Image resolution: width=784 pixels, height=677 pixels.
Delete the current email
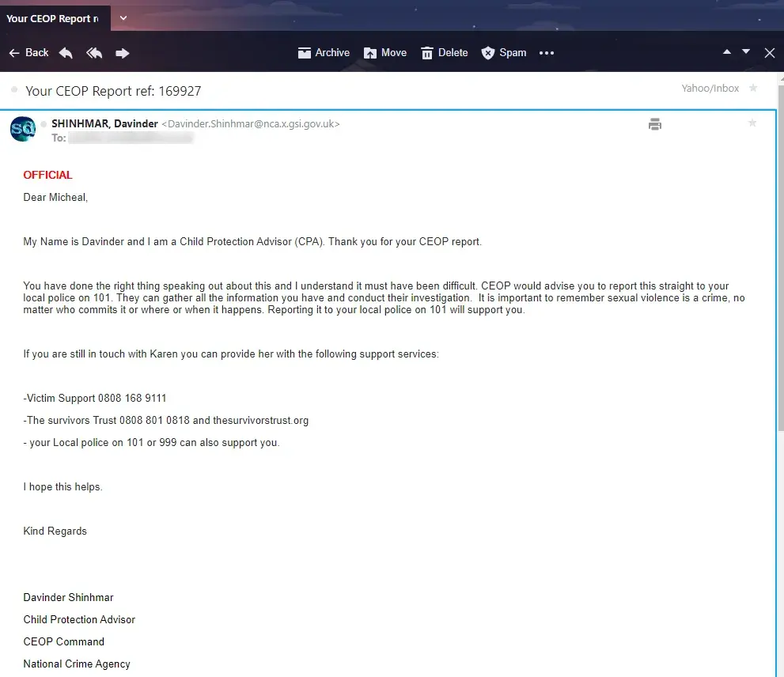click(445, 53)
